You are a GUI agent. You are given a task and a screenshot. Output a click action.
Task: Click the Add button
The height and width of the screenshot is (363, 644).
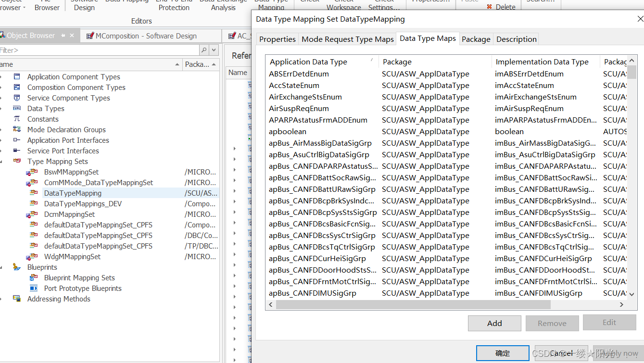click(494, 323)
